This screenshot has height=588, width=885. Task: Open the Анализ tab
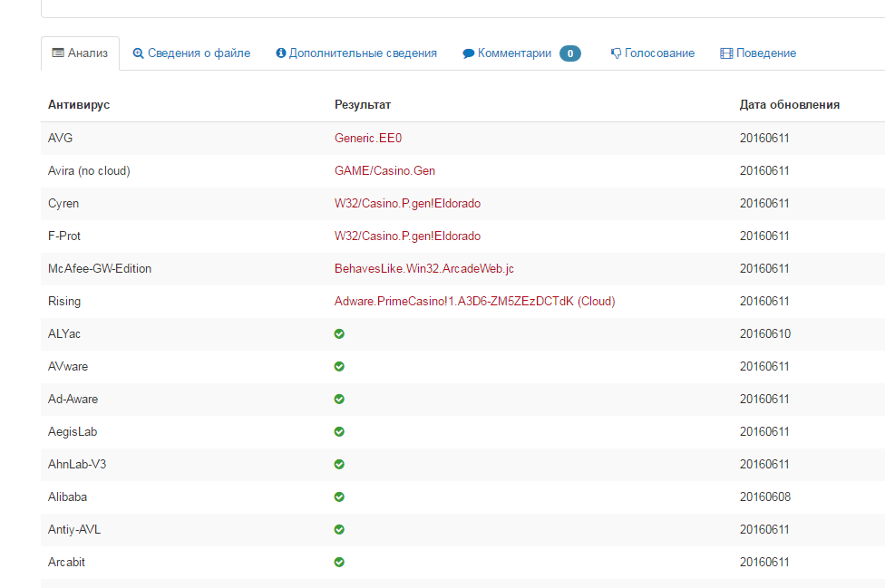point(80,53)
